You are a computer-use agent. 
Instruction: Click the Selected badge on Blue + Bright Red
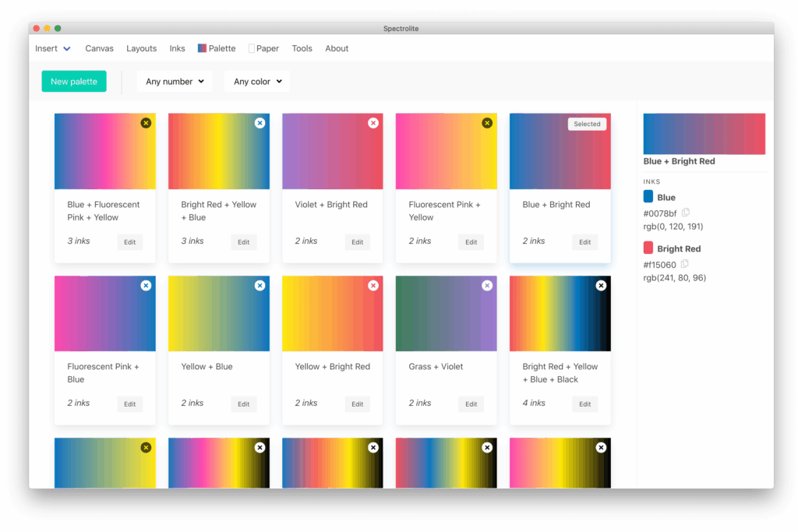587,124
